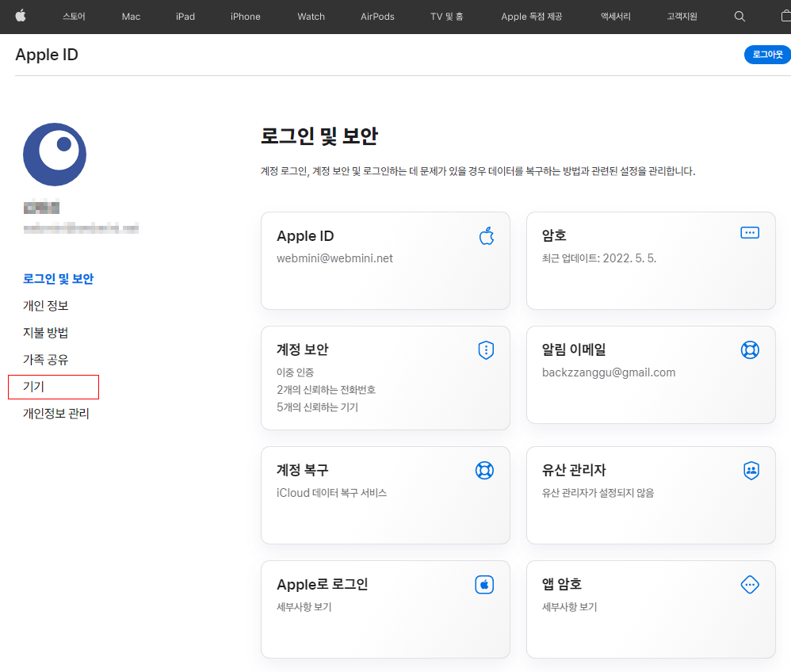Select 로그인 및 보안 in the sidebar
The height and width of the screenshot is (672, 791).
(58, 278)
